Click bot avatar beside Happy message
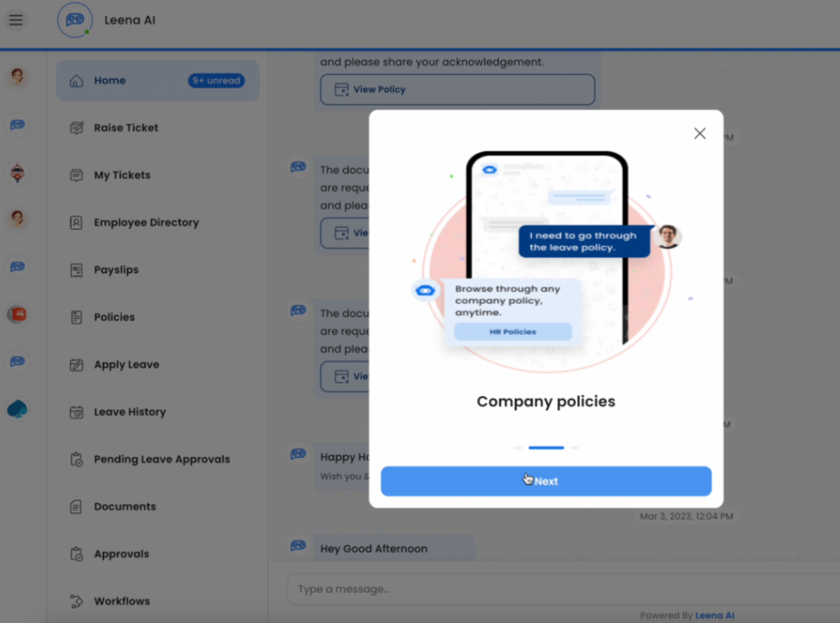Screen dimensions: 840x623 point(298,454)
